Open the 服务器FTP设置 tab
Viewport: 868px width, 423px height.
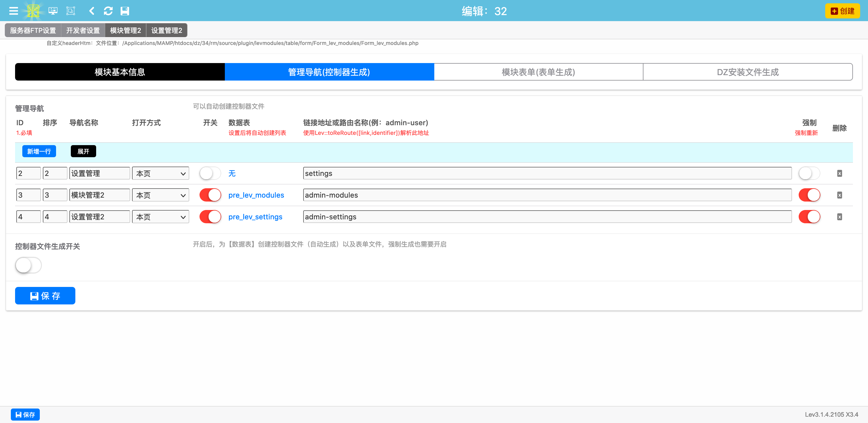[33, 30]
